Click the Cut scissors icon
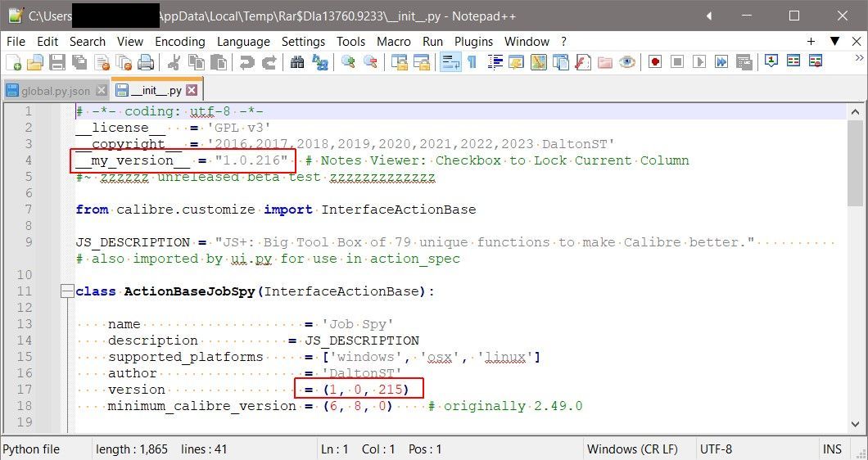The height and width of the screenshot is (460, 868). tap(174, 62)
